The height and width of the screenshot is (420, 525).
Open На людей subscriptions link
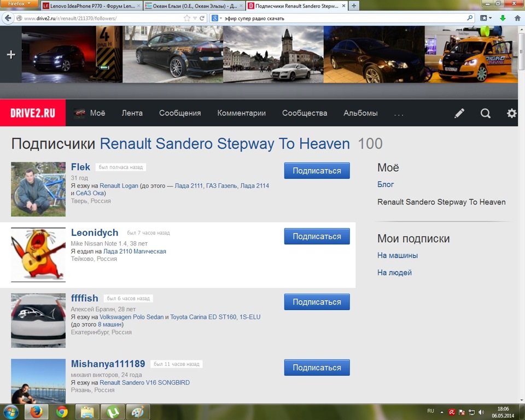tap(394, 273)
